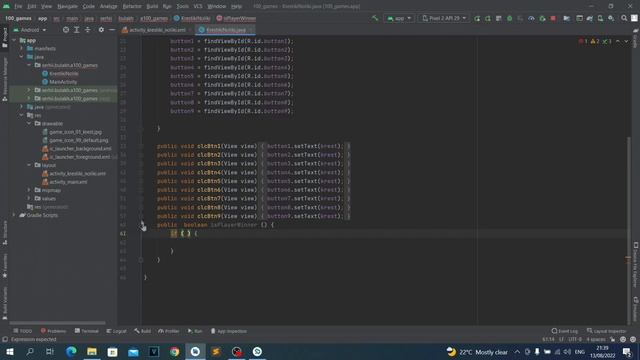
Task: Open Project panel gear settings
Action: pos(101,30)
